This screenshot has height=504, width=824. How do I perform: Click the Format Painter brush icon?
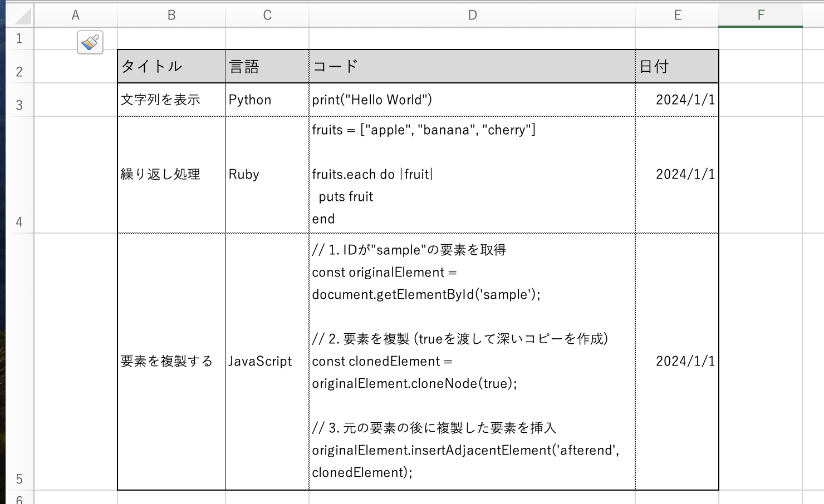(90, 42)
